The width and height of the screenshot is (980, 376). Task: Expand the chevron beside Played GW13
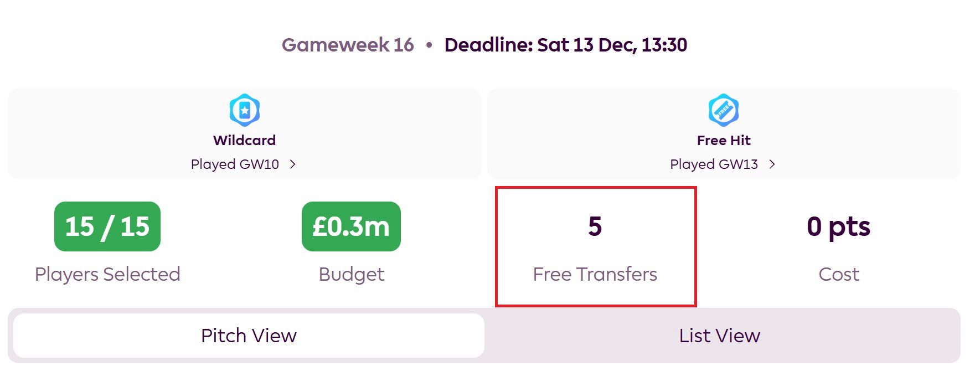tap(772, 164)
